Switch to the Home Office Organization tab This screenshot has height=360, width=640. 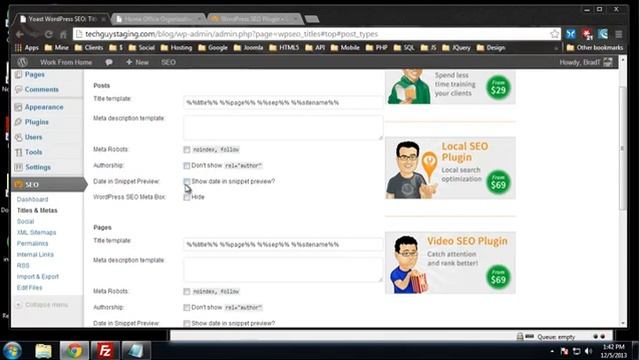tap(158, 19)
